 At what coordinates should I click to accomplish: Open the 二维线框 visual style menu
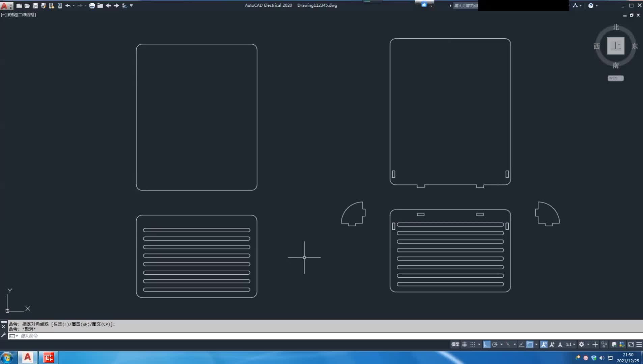[x=27, y=15]
